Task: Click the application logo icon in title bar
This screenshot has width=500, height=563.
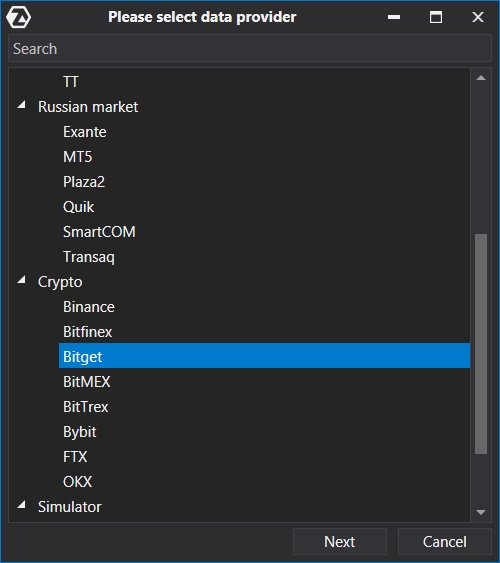Action: click(x=19, y=17)
